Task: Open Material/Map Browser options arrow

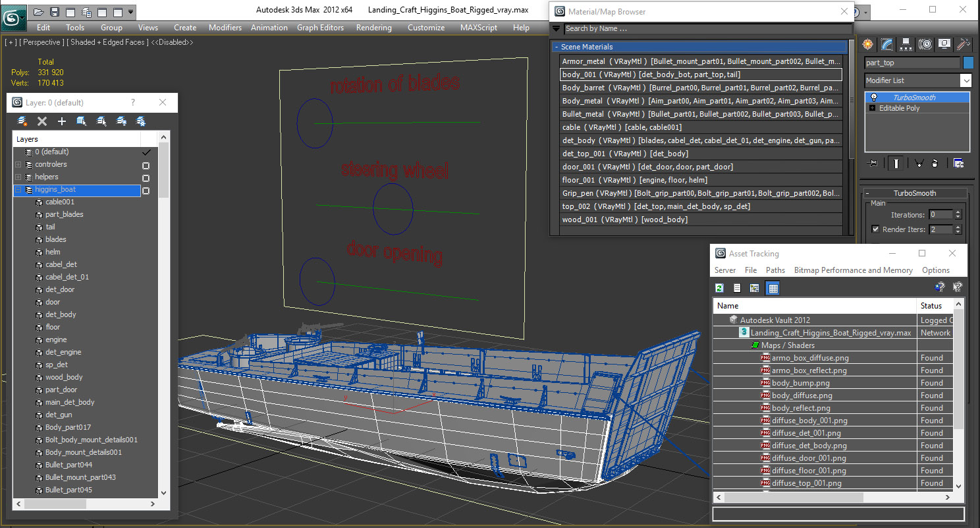Action: tap(557, 28)
